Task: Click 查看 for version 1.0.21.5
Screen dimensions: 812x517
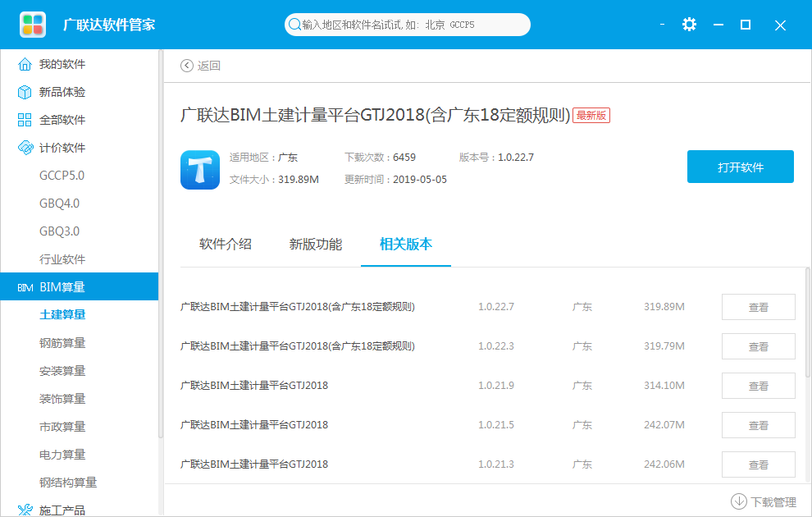Action: (x=758, y=425)
